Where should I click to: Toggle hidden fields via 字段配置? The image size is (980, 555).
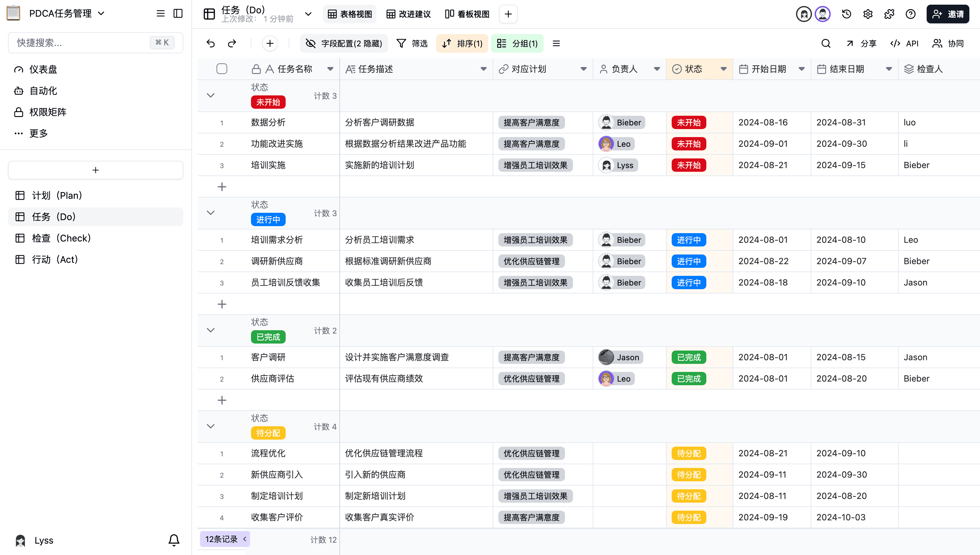(344, 43)
